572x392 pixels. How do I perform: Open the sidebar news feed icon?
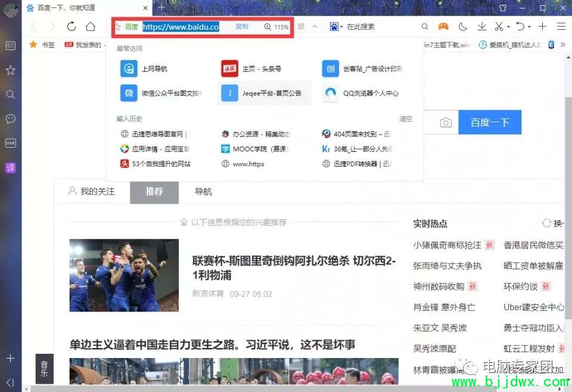11,46
